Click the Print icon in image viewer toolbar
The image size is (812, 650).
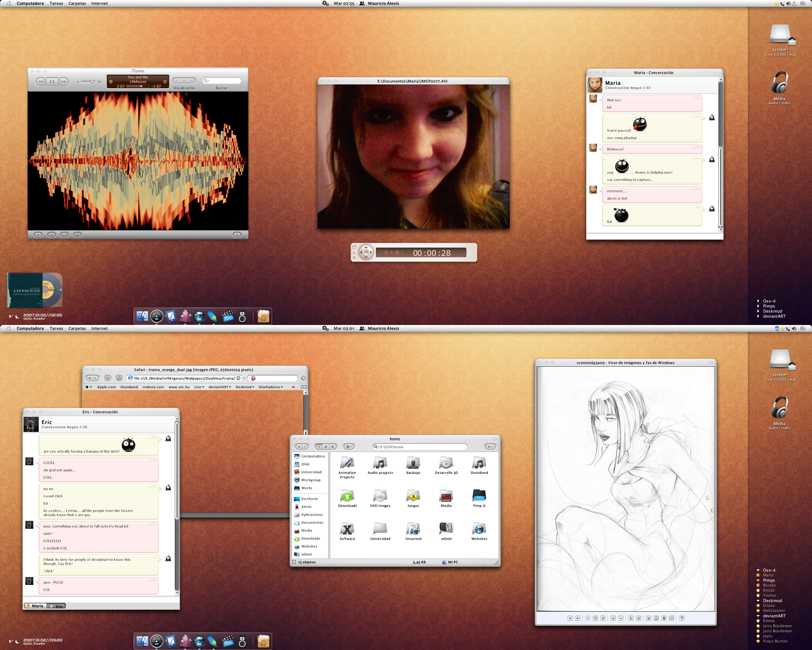657,618
